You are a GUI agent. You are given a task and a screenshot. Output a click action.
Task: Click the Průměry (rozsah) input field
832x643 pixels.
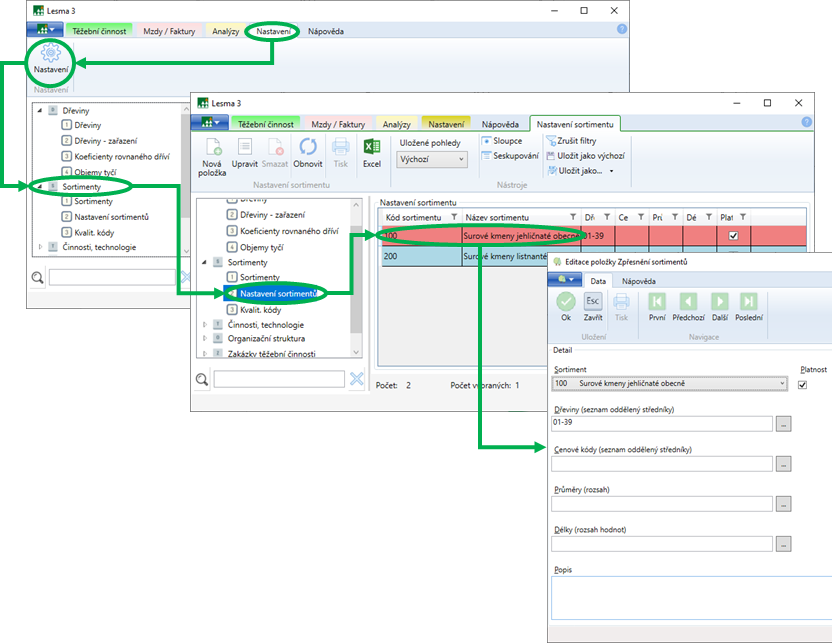[x=662, y=504]
